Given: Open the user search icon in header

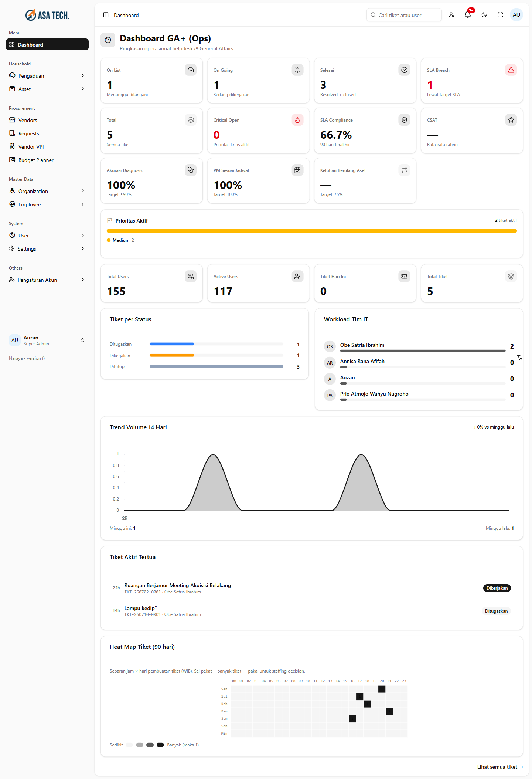Looking at the screenshot, I should pos(451,15).
